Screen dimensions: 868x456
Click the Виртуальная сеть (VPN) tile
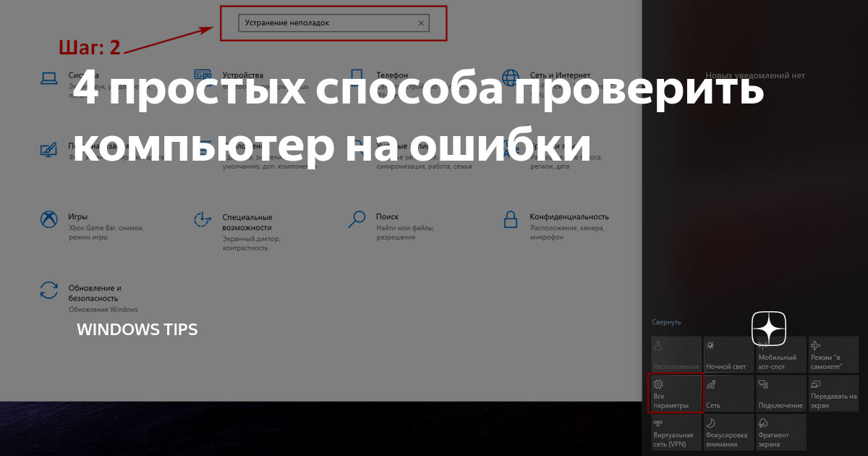coord(676,432)
